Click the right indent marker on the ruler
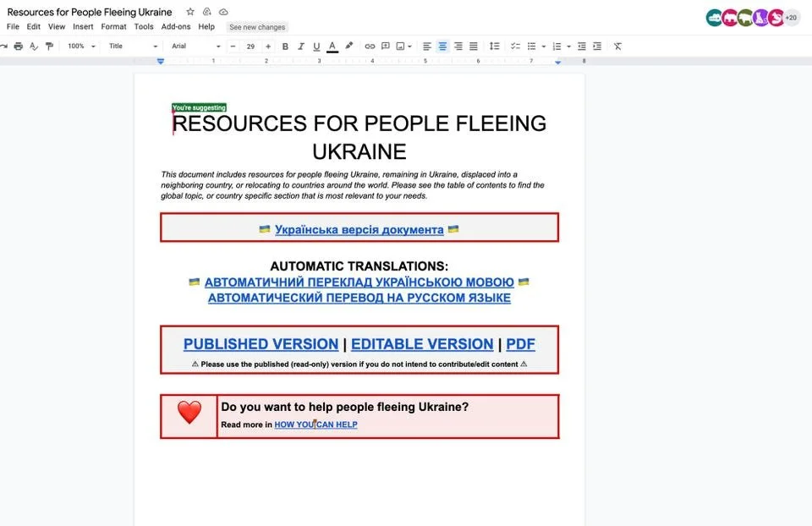This screenshot has width=812, height=526. coord(557,62)
